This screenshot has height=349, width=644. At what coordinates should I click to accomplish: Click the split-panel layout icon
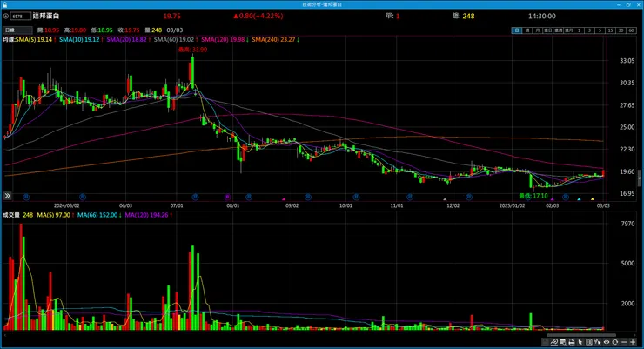click(x=589, y=342)
